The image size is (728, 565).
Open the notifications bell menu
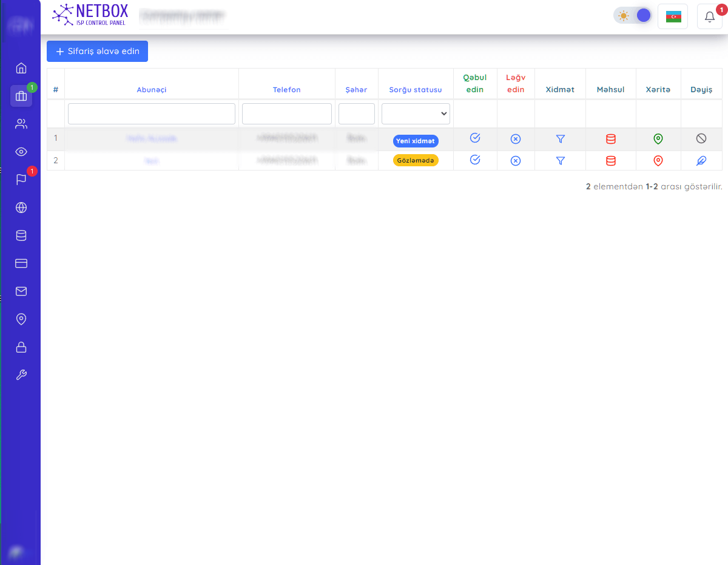[x=710, y=16]
